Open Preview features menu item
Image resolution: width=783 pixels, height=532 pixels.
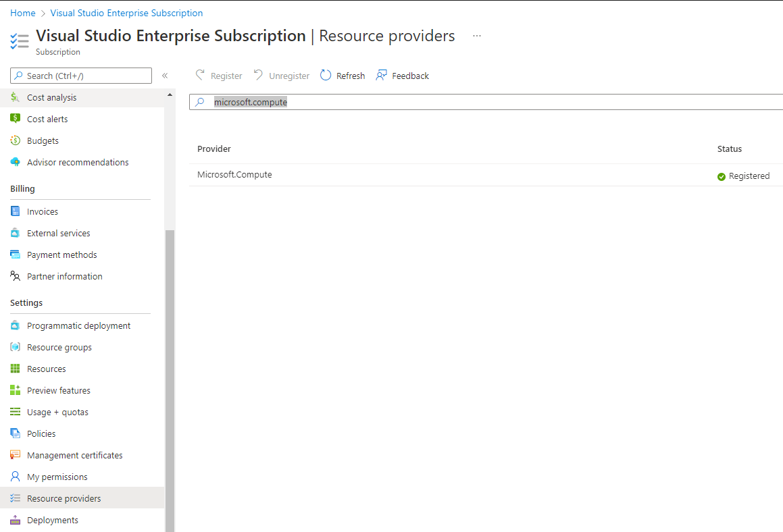click(82, 390)
